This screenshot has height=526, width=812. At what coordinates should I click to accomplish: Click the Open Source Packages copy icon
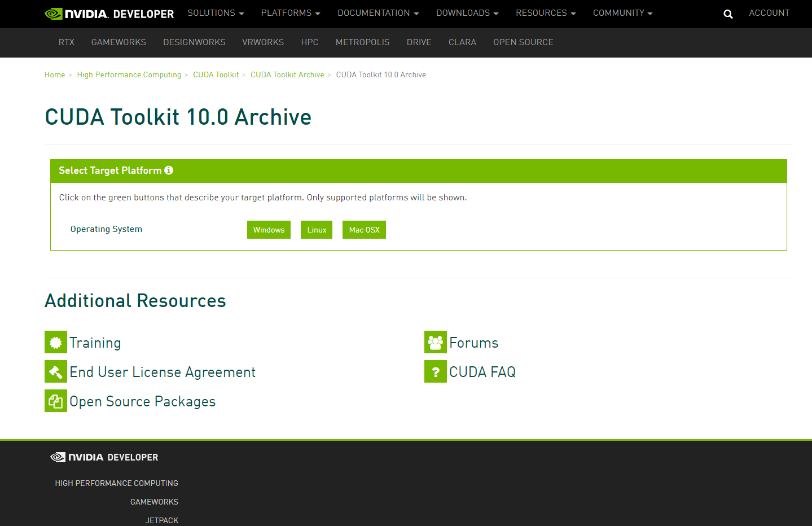pos(56,401)
